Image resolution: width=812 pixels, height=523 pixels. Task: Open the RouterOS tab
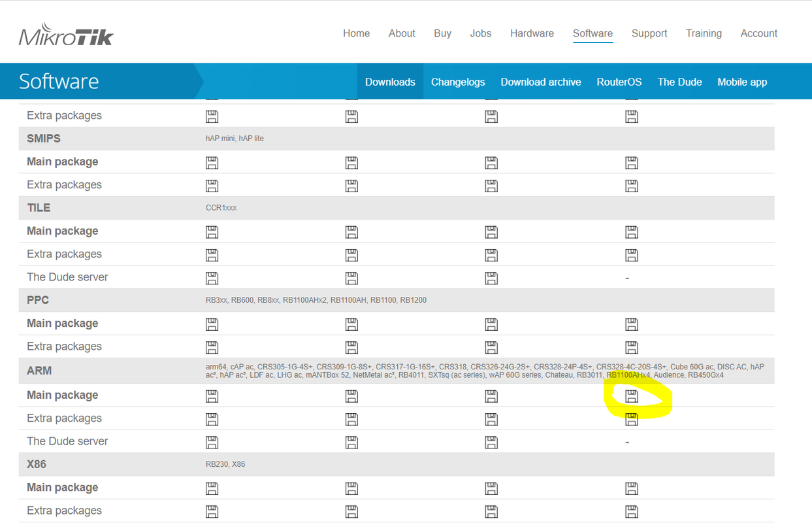pos(619,82)
